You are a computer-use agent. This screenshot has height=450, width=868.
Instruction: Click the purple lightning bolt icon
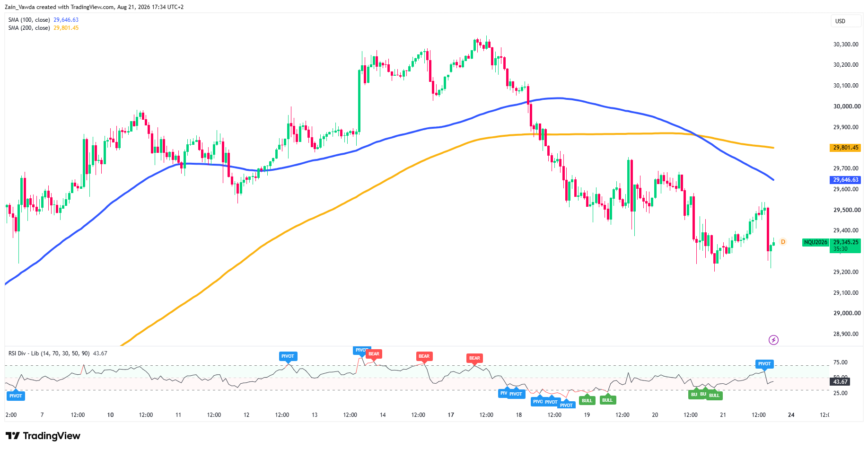(x=773, y=340)
